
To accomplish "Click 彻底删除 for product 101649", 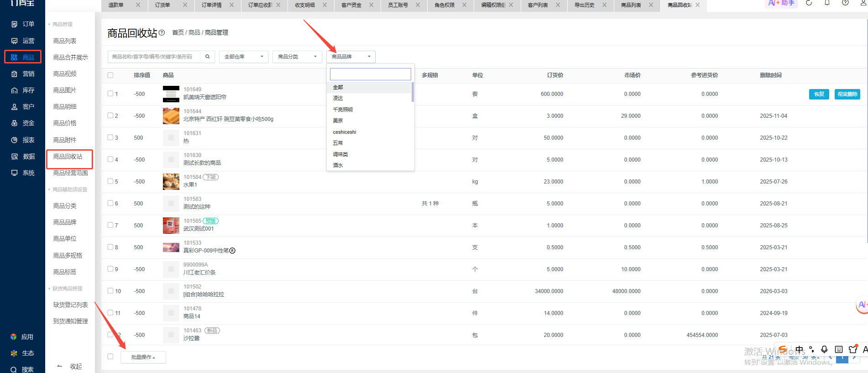I will 847,94.
